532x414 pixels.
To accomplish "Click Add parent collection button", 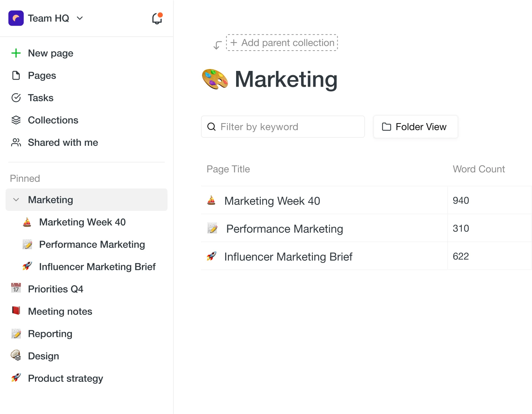I will pyautogui.click(x=282, y=43).
